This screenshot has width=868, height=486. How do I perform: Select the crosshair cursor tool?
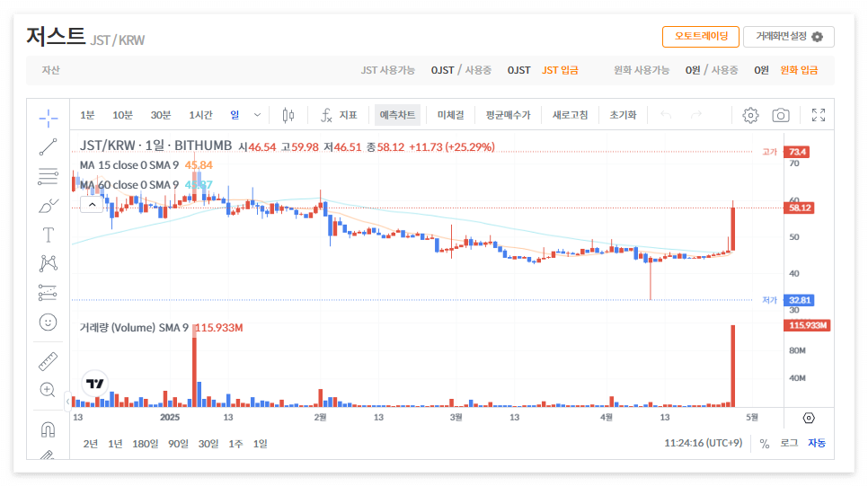(49, 118)
